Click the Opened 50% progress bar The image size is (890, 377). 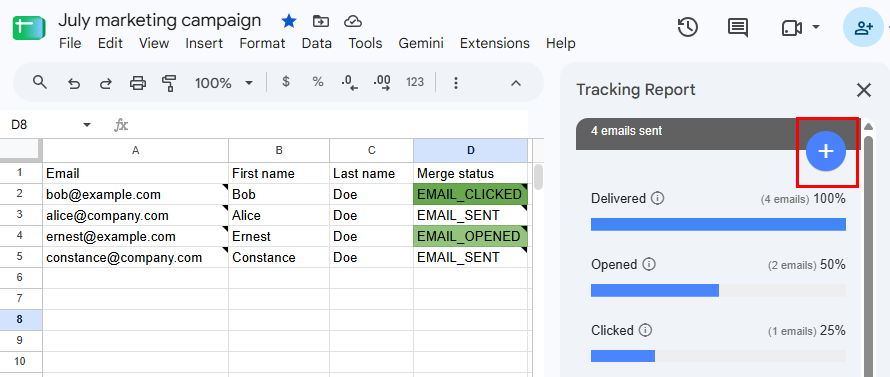tap(719, 290)
